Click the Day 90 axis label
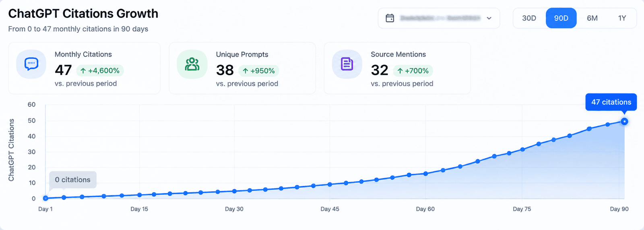Viewport: 644px width, 230px height. click(x=619, y=209)
